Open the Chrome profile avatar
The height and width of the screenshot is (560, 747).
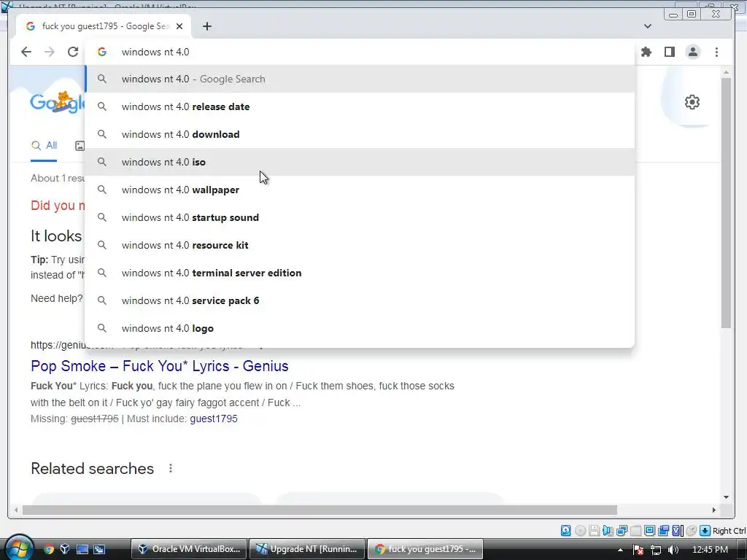click(x=693, y=52)
